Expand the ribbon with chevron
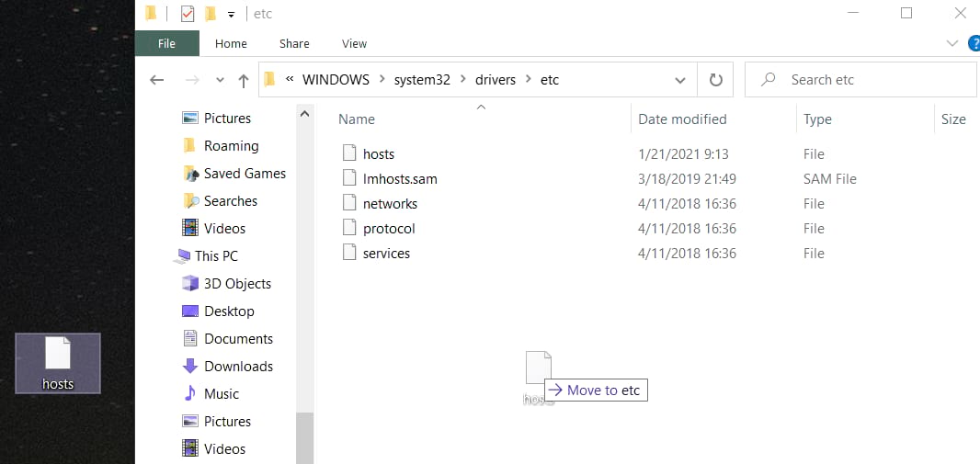980x464 pixels. pos(952,43)
